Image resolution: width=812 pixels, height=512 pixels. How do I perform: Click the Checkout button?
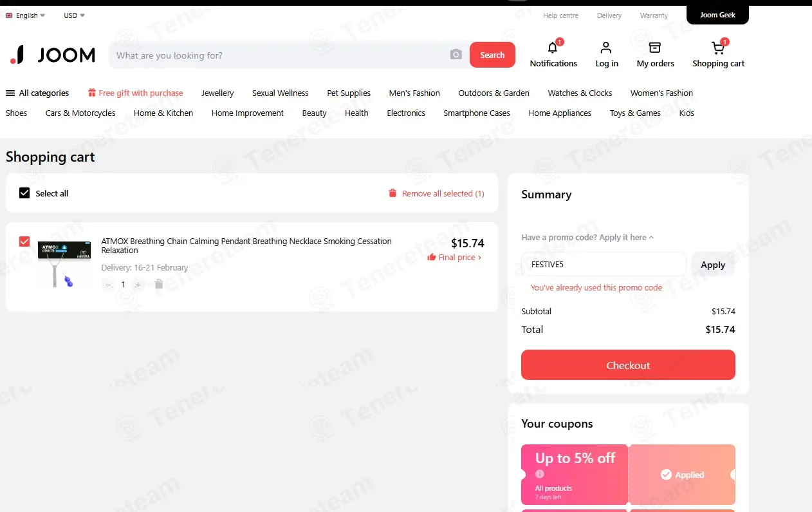[x=628, y=365]
